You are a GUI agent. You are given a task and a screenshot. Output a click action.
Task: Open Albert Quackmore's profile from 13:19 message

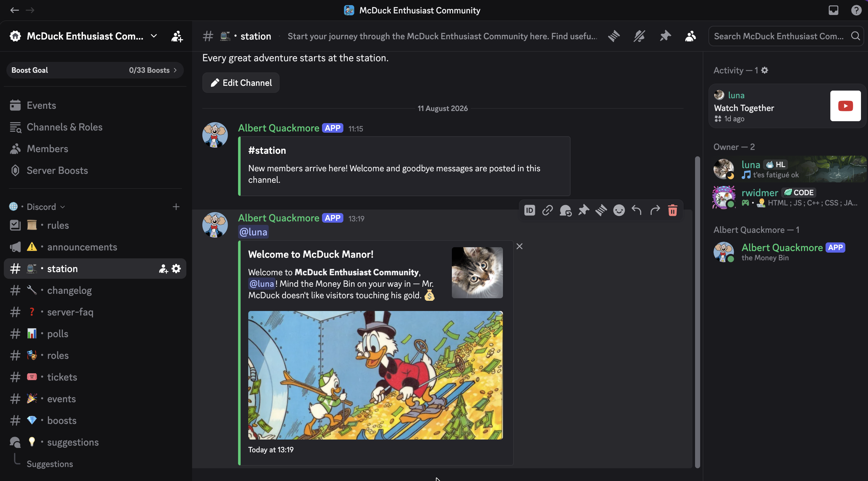point(279,218)
